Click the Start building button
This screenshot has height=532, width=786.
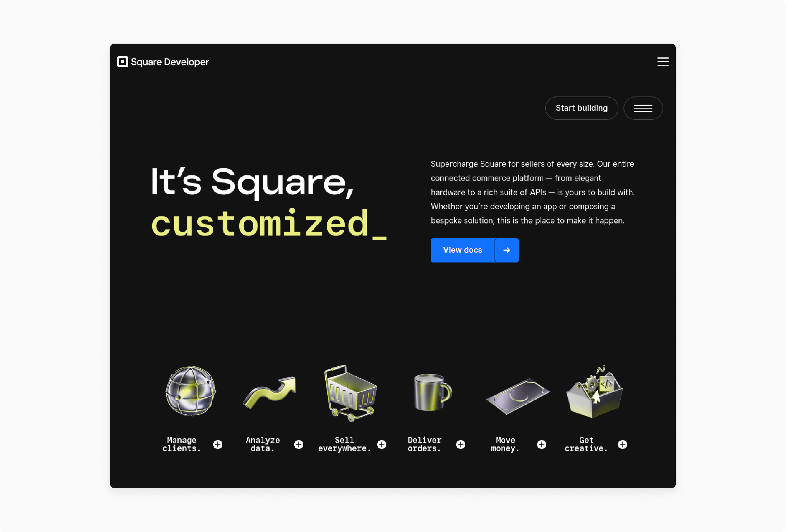(582, 107)
